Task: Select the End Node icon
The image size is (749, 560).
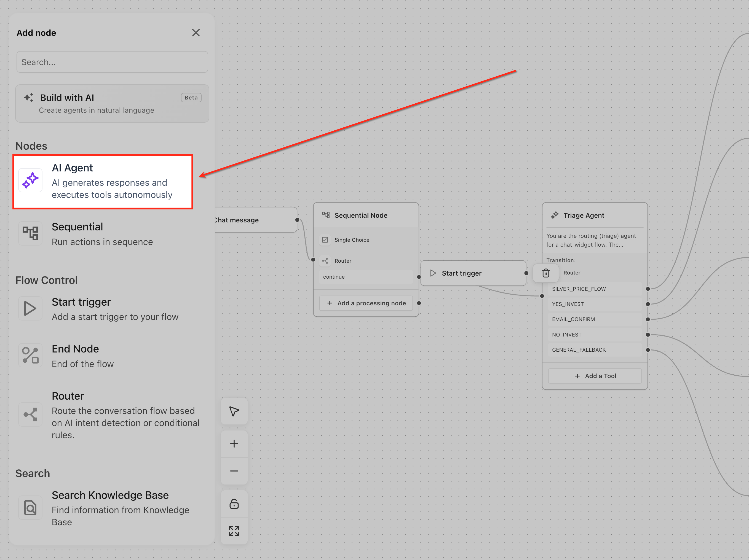Action: click(x=30, y=356)
